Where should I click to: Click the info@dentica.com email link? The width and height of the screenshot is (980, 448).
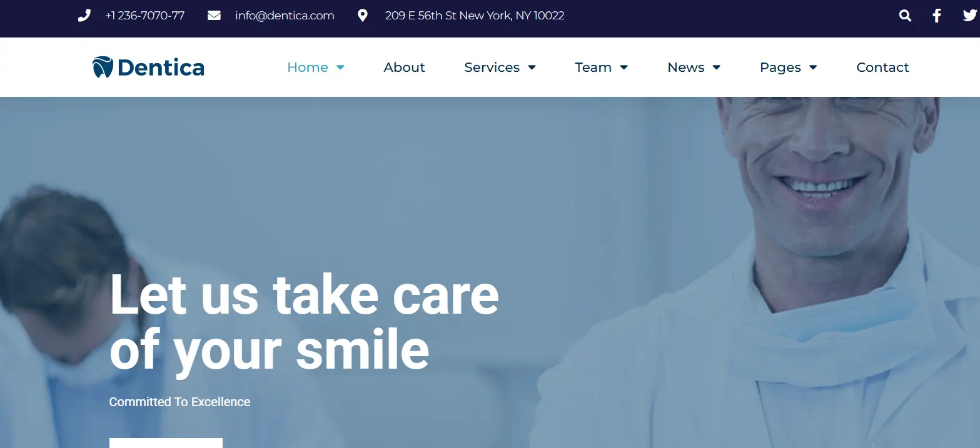(285, 16)
